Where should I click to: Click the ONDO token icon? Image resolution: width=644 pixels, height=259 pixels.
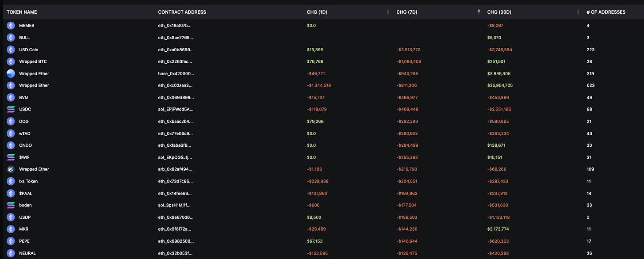tap(11, 145)
